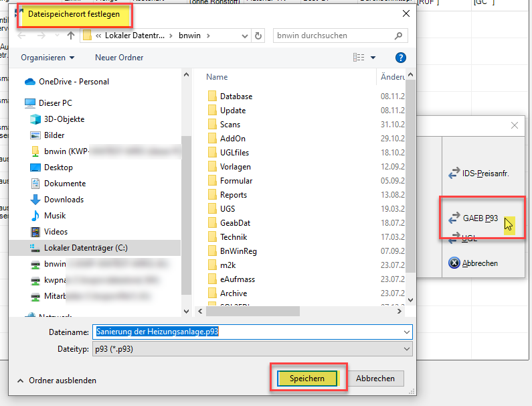
Task: Select Videos in the sidebar
Action: pos(56,231)
